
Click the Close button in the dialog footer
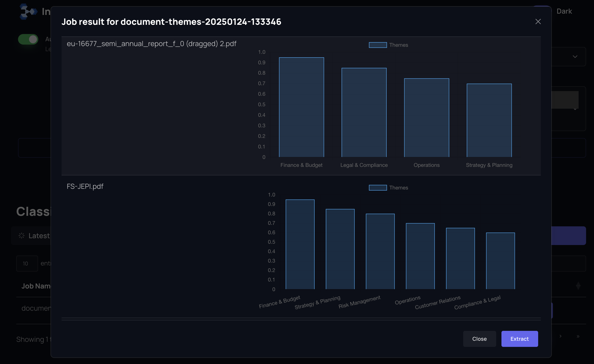pyautogui.click(x=479, y=339)
